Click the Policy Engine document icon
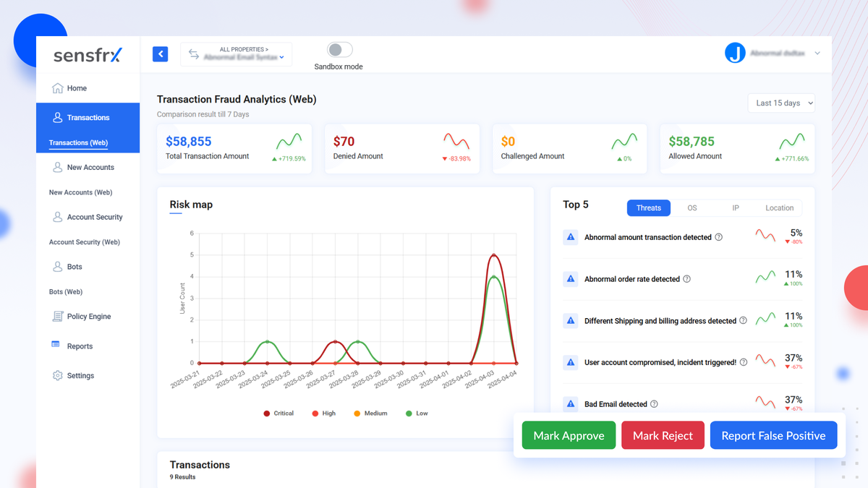Image resolution: width=868 pixels, height=488 pixels. (56, 316)
